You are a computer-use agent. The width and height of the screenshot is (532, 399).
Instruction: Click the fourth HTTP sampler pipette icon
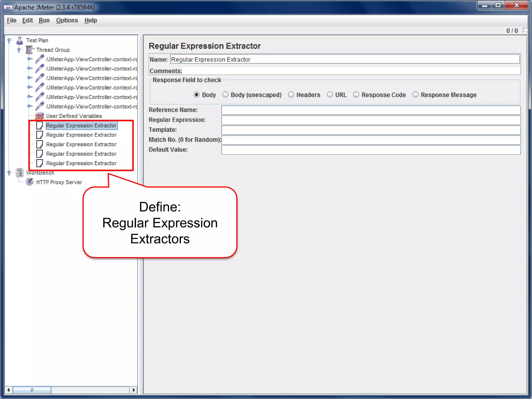tap(40, 88)
